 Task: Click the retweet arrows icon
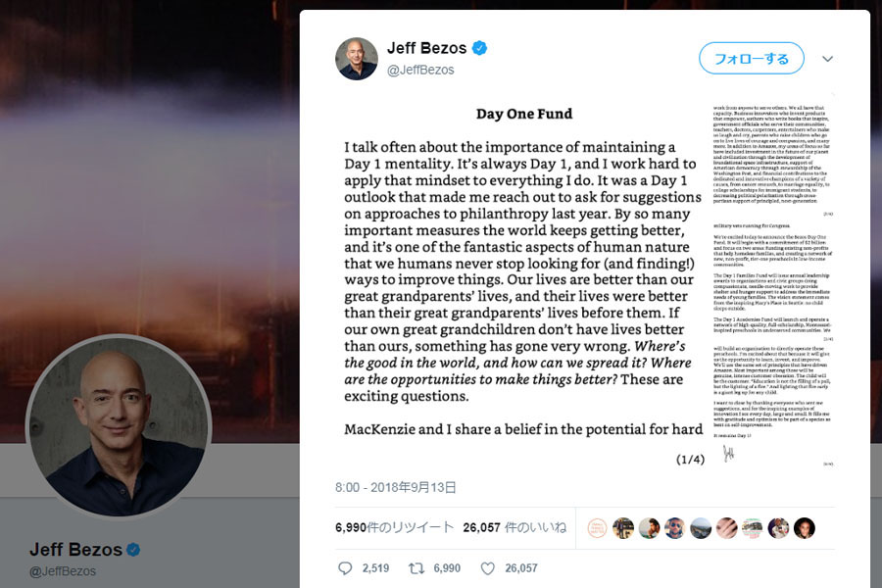click(x=416, y=567)
